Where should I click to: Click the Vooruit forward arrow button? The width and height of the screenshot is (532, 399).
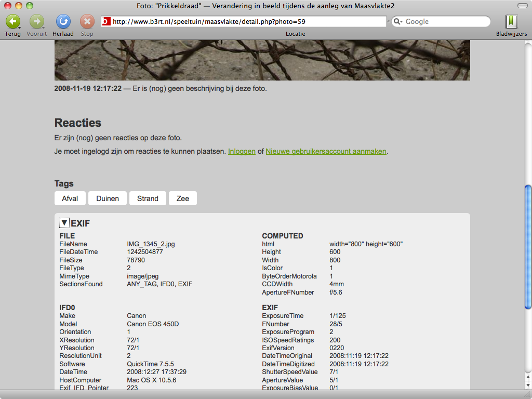37,22
